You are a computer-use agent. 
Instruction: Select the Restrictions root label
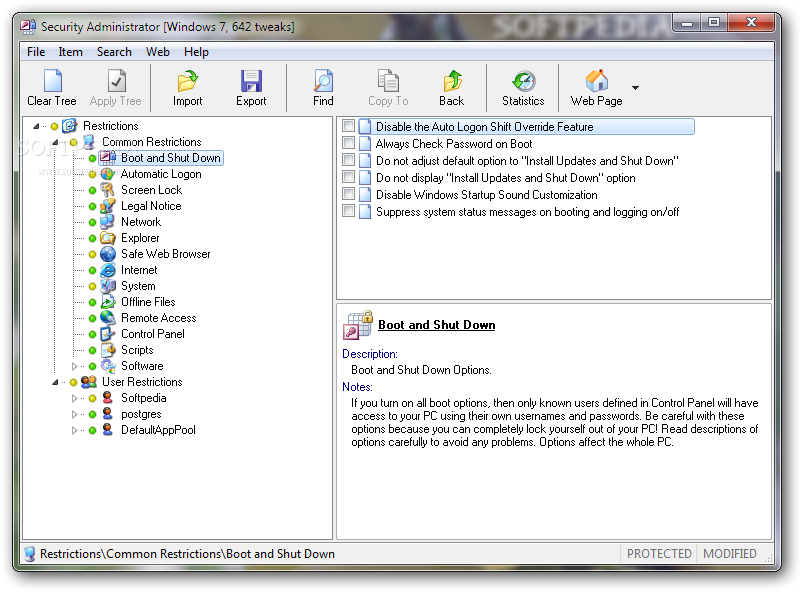(110, 126)
